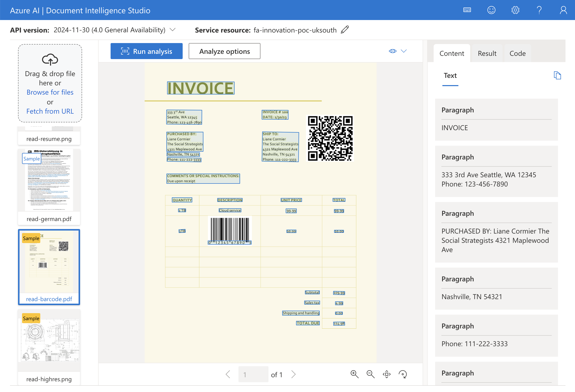Switch to the Result tab
This screenshot has height=392, width=575.
pos(486,53)
